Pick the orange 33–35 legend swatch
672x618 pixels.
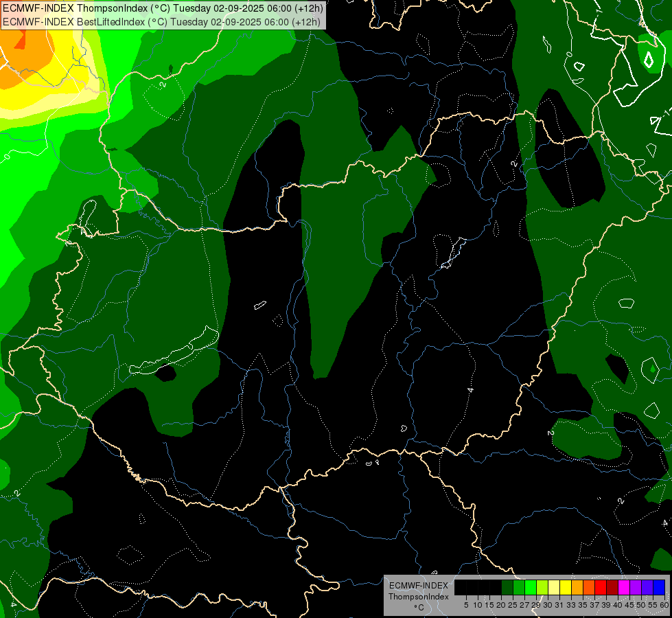point(577,587)
